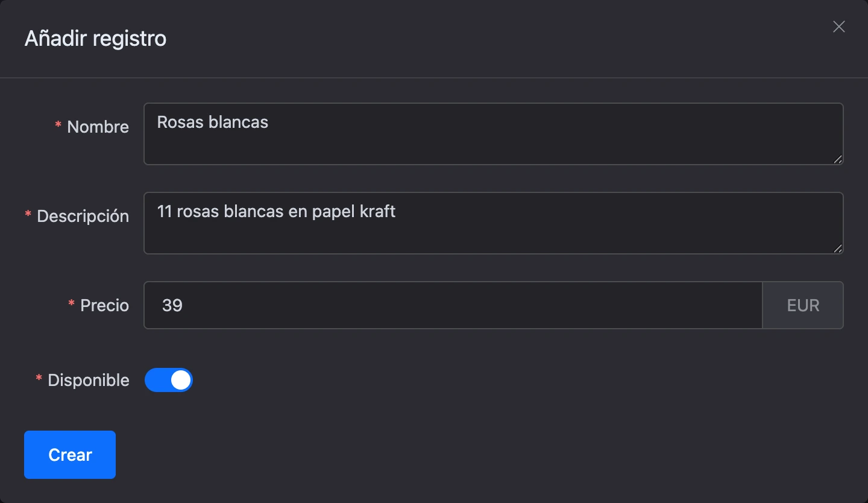Click the Descripción textarea resize grip
Viewport: 868px width, 503px height.
click(x=838, y=248)
